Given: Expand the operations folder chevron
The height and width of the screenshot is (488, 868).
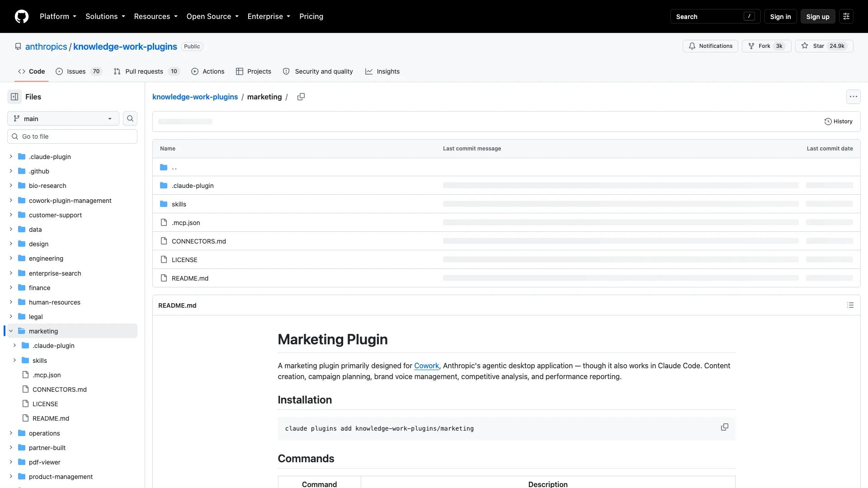Looking at the screenshot, I should tap(11, 433).
